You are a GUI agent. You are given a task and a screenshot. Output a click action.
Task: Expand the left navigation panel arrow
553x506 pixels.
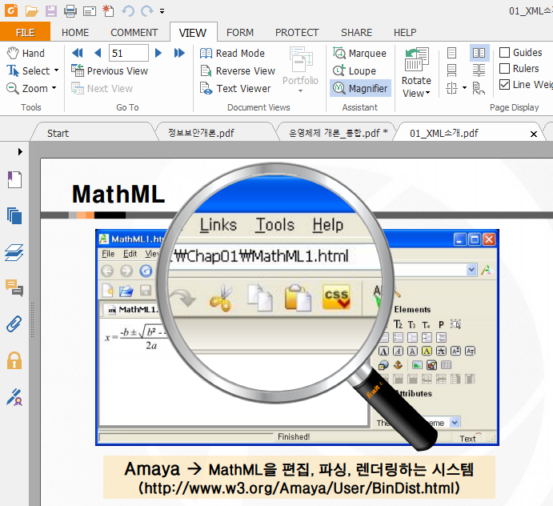click(x=20, y=152)
